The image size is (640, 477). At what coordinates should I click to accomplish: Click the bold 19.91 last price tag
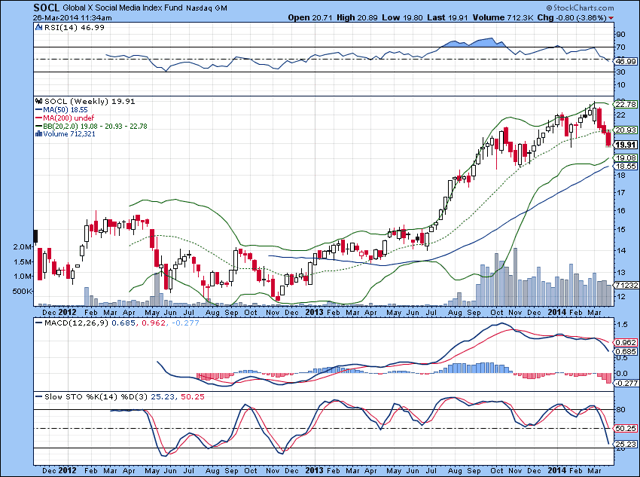pyautogui.click(x=626, y=145)
